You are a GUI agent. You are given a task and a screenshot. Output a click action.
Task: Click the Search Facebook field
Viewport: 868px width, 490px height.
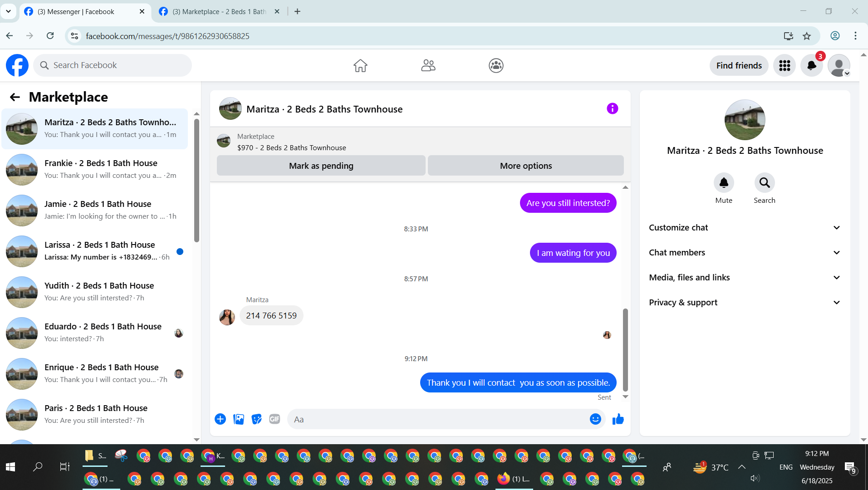tap(113, 65)
